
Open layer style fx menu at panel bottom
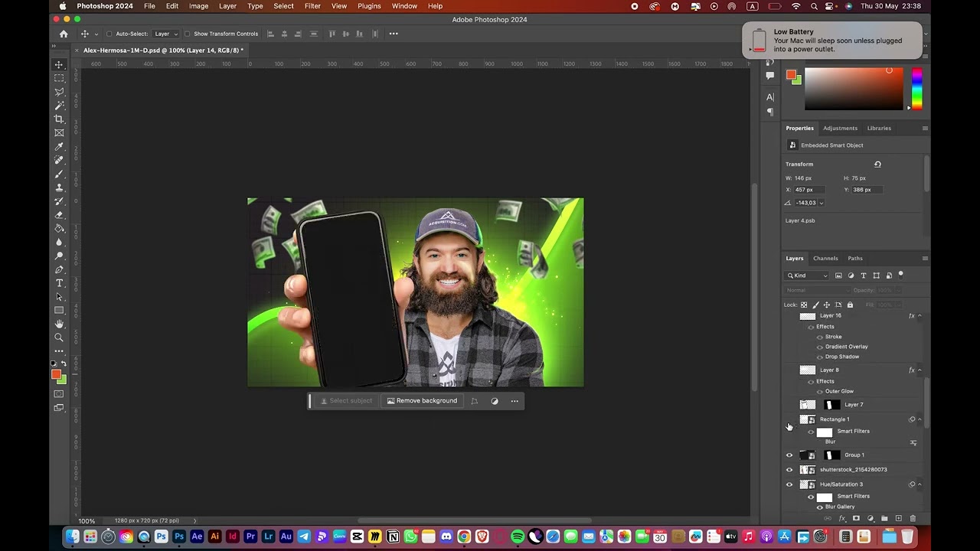tap(842, 519)
